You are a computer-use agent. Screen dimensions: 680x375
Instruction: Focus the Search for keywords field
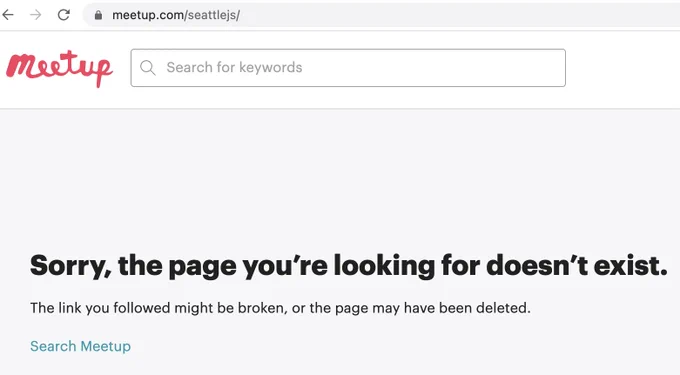pos(348,68)
